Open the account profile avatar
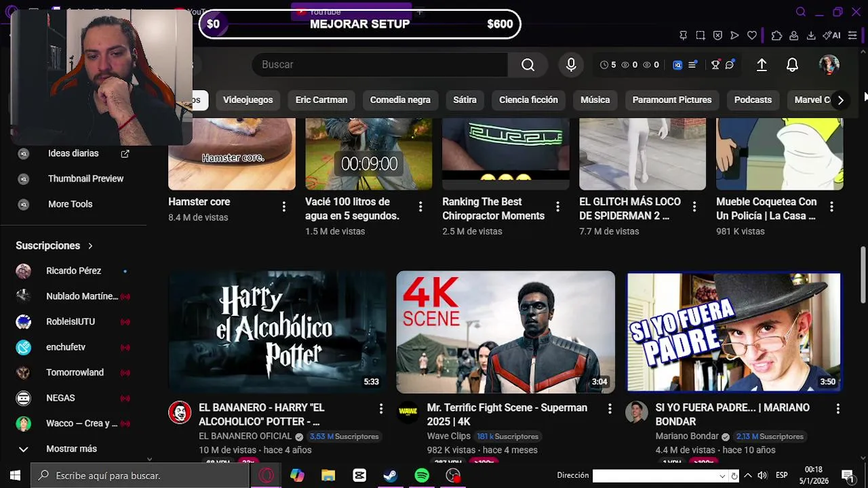Image resolution: width=868 pixels, height=488 pixels. [x=829, y=64]
